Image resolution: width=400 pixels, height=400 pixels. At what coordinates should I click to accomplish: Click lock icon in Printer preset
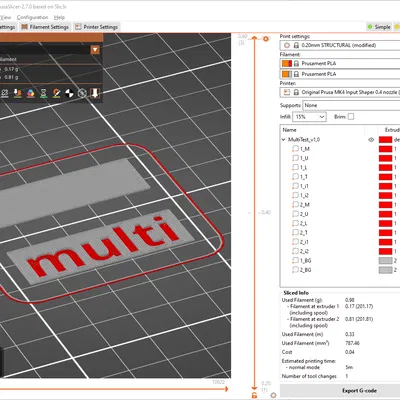pos(296,92)
